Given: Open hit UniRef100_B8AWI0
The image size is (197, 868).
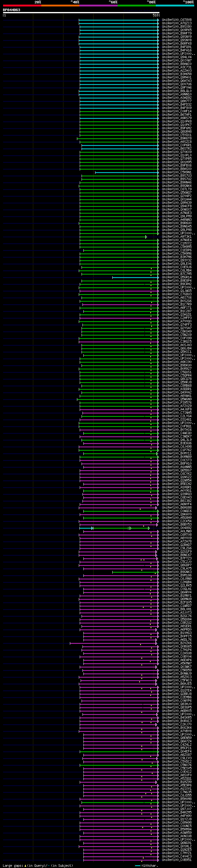Looking at the screenshot, I should pos(177,64).
